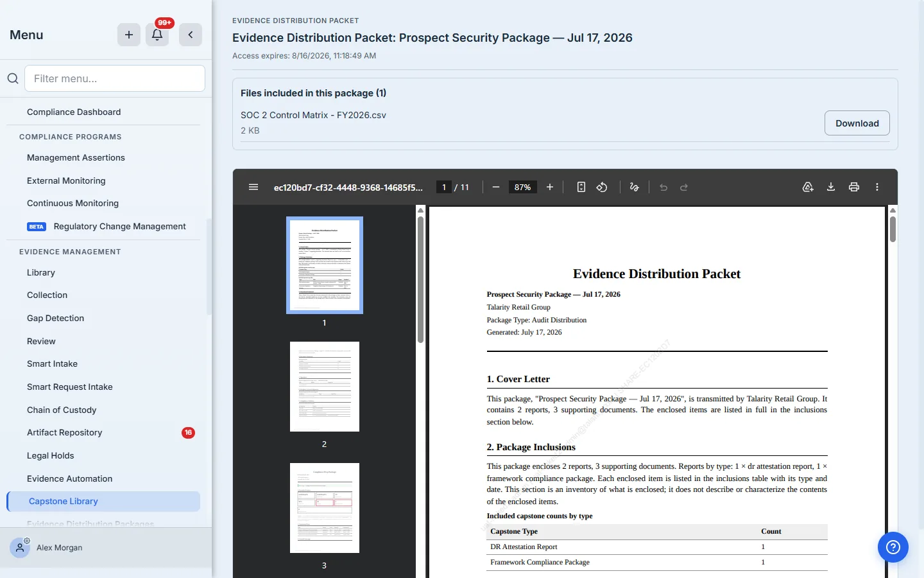This screenshot has height=578, width=924.
Task: Open notifications bell with 99+ badge
Action: tap(157, 35)
